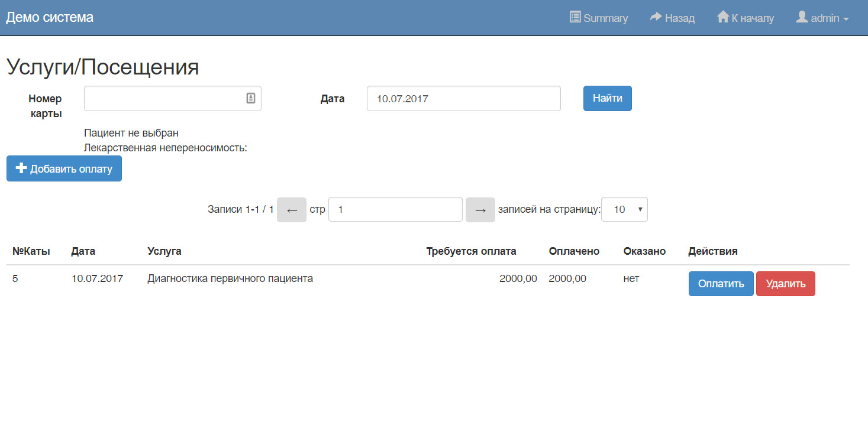Click the Summary list icon in navbar
The image size is (868, 425).
[x=575, y=17]
